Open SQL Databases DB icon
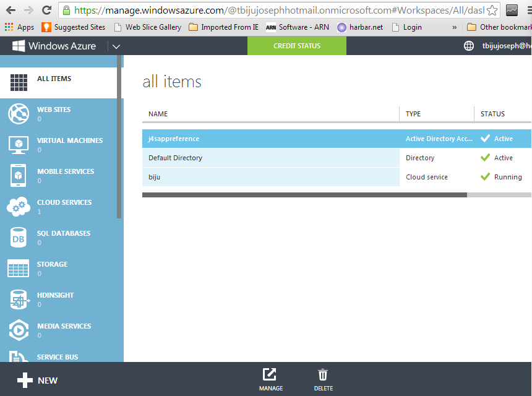The height and width of the screenshot is (396, 532). point(19,238)
